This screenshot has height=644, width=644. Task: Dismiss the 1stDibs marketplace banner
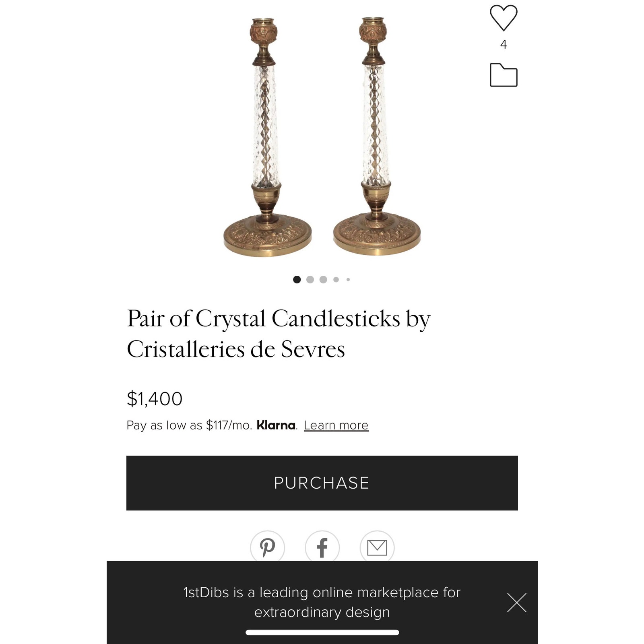pyautogui.click(x=517, y=603)
